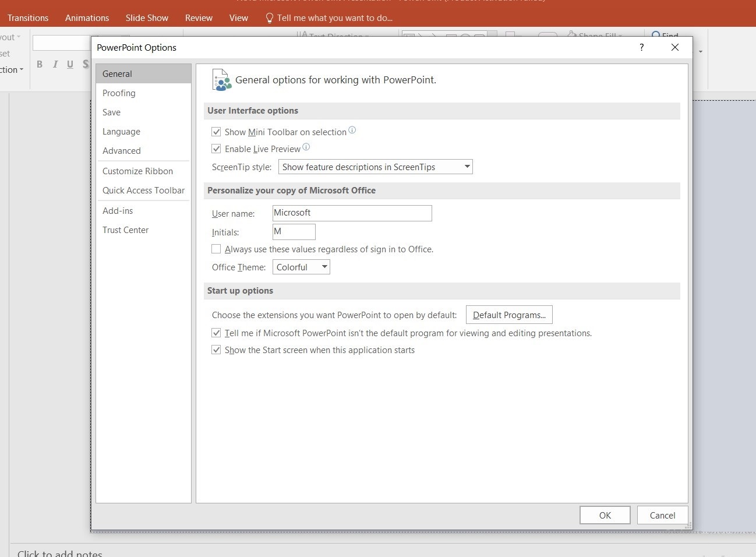Screen dimensions: 756x557
Task: Click the Cancel button
Action: click(x=662, y=516)
